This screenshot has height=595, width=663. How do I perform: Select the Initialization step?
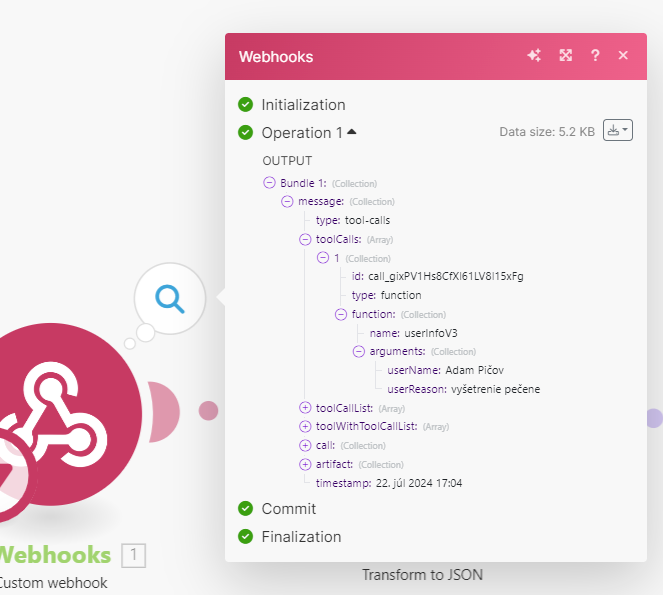(x=303, y=105)
